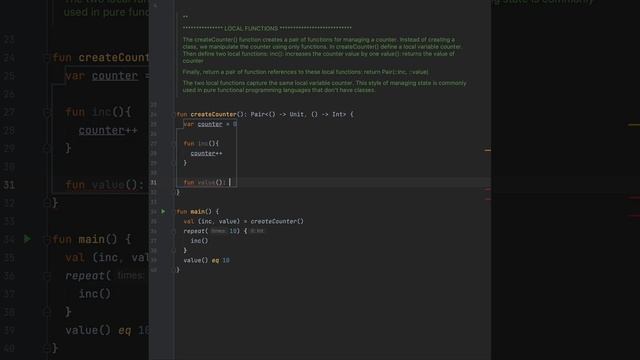Image resolution: width=640 pixels, height=360 pixels.
Task: Click 'fun inc(){' line in front editor
Action: point(201,144)
